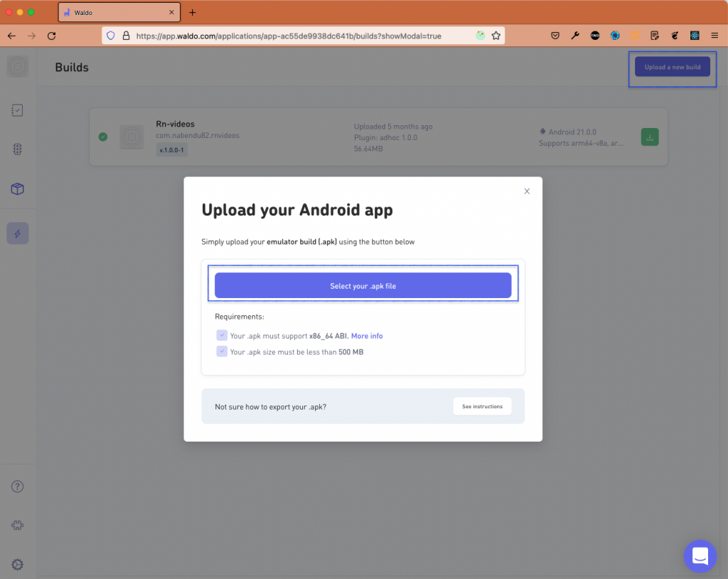The image size is (728, 579).
Task: Click the notes extension icon
Action: click(x=655, y=36)
